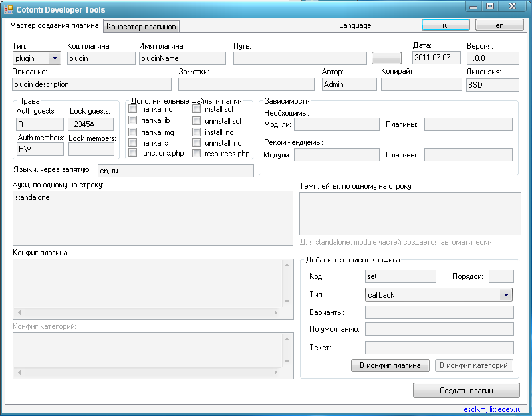The image size is (532, 416).
Task: Click the Путь text field
Action: [x=300, y=58]
